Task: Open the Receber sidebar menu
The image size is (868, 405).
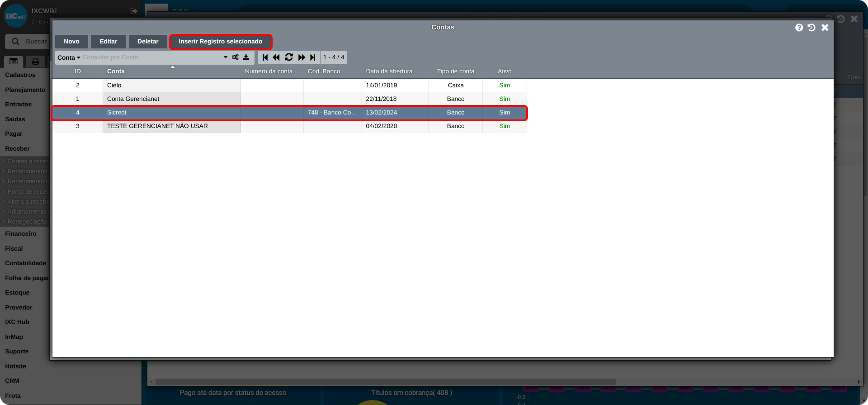Action: click(x=17, y=149)
